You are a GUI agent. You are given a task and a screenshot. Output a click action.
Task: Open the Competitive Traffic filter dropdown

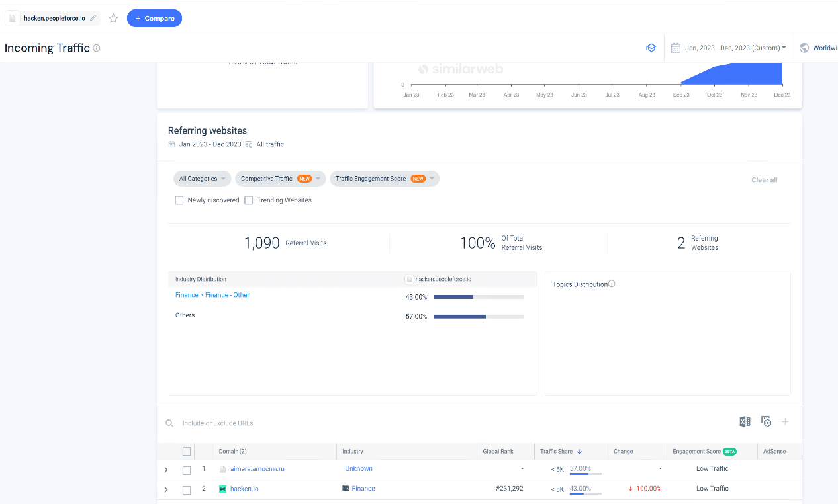(281, 179)
